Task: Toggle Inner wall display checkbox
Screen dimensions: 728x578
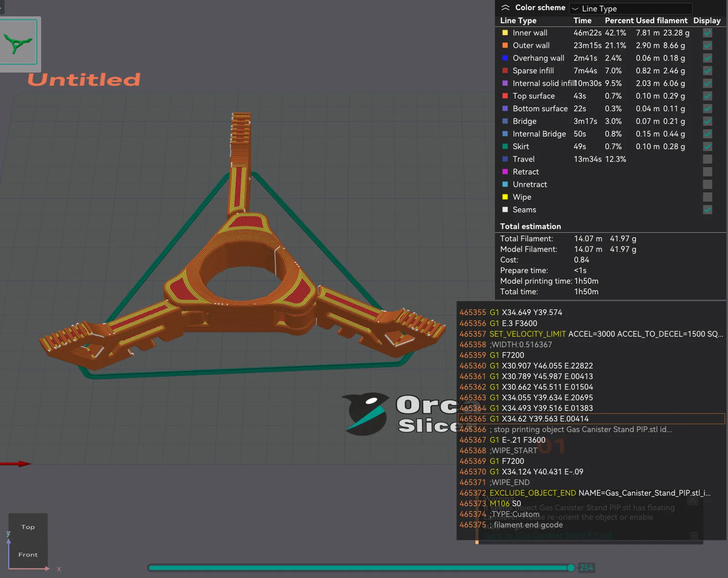Action: coord(707,33)
